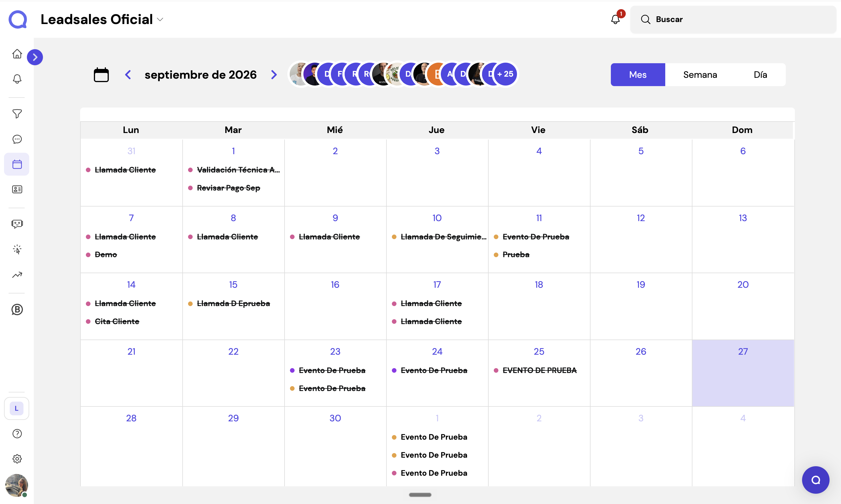
Task: Open the chatbot icon in sidebar
Action: [17, 224]
